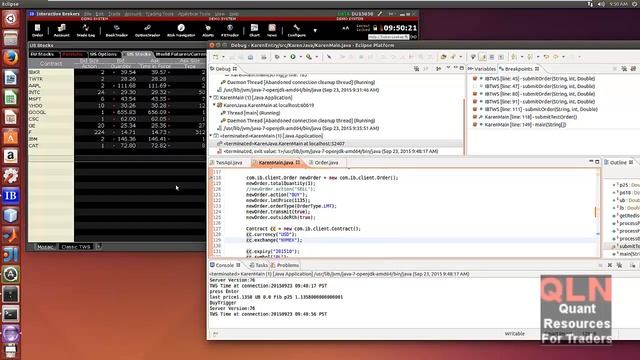Switch to the Variables view tab

click(482, 69)
